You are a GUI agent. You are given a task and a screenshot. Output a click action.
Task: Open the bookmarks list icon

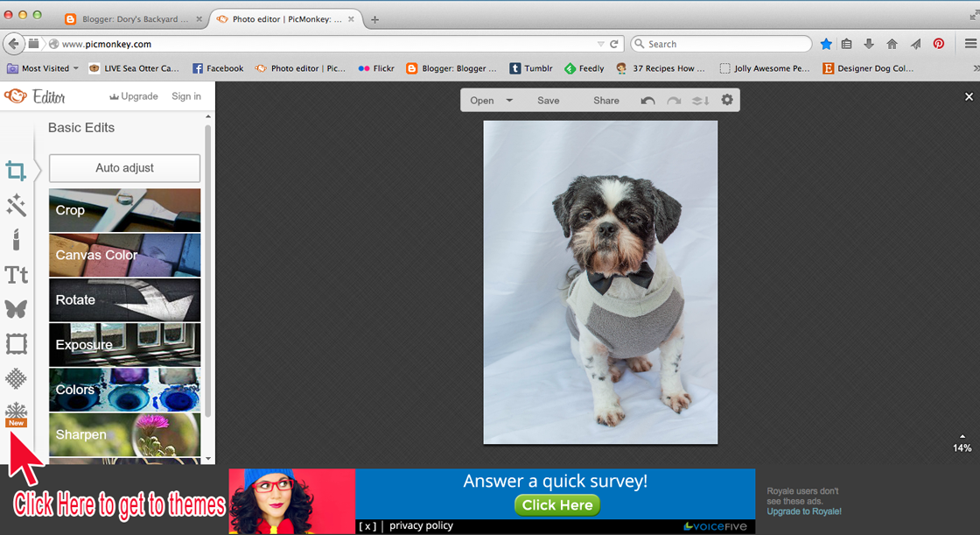(x=847, y=44)
